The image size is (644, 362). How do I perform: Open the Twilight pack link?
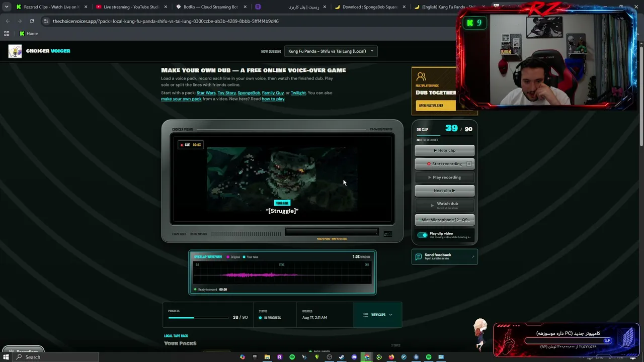(x=298, y=93)
